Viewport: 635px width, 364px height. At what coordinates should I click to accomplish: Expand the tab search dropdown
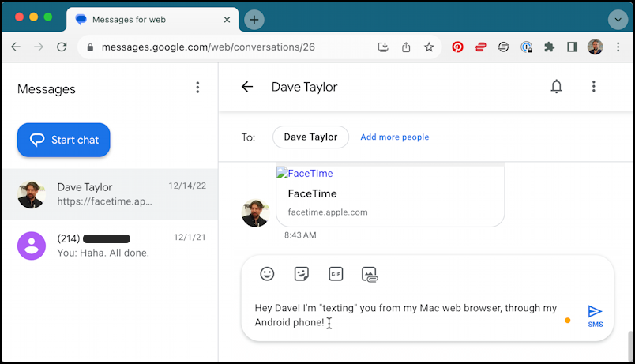(x=617, y=20)
